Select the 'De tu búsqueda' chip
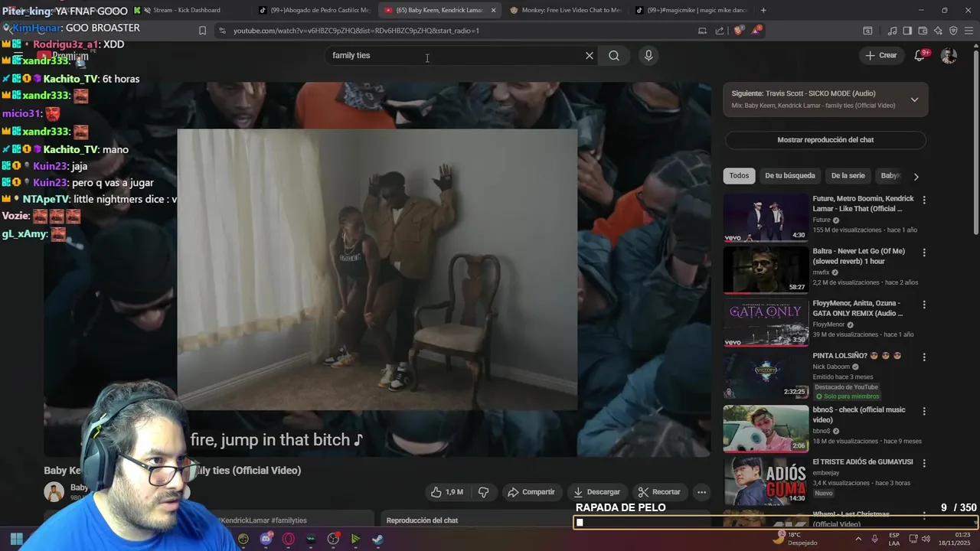This screenshot has height=551, width=980. pyautogui.click(x=790, y=175)
